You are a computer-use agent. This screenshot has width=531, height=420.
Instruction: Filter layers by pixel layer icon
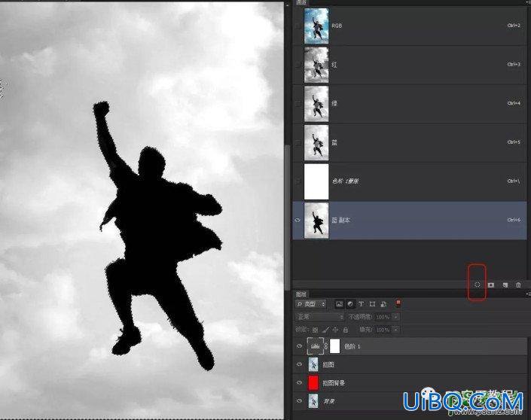tap(339, 304)
